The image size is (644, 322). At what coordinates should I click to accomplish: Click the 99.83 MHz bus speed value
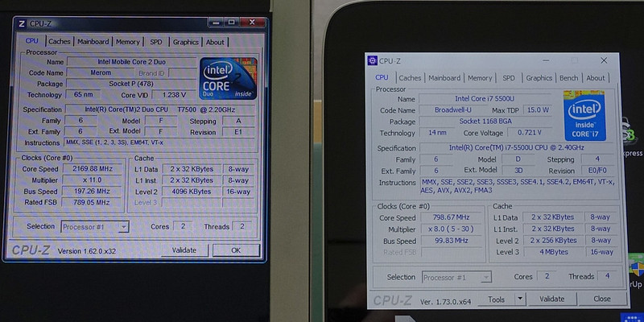[x=451, y=241]
